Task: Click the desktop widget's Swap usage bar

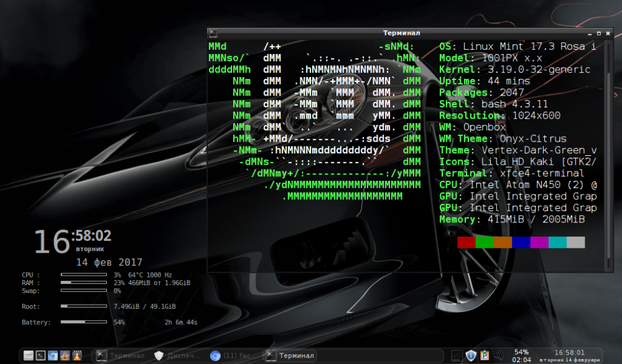Action: point(84,290)
